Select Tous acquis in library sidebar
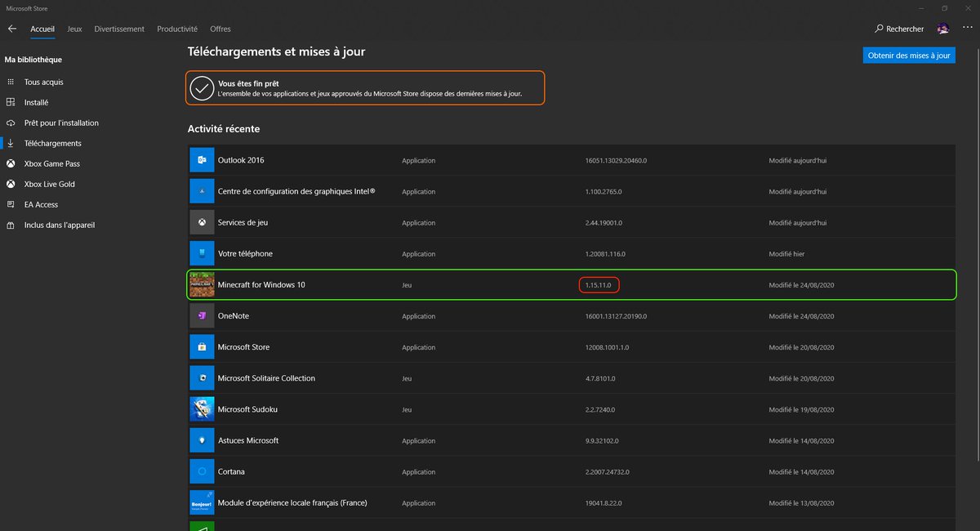 [43, 82]
